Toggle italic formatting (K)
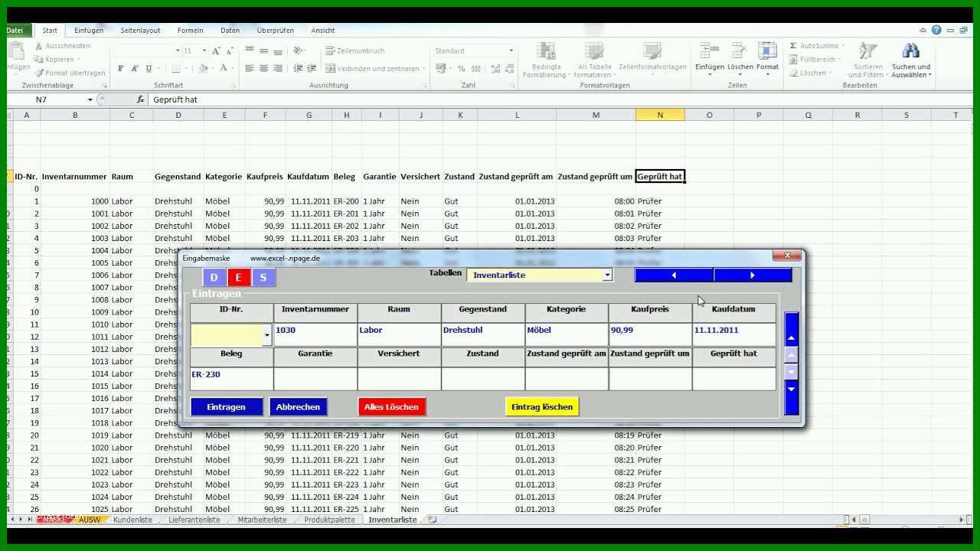 tap(134, 68)
